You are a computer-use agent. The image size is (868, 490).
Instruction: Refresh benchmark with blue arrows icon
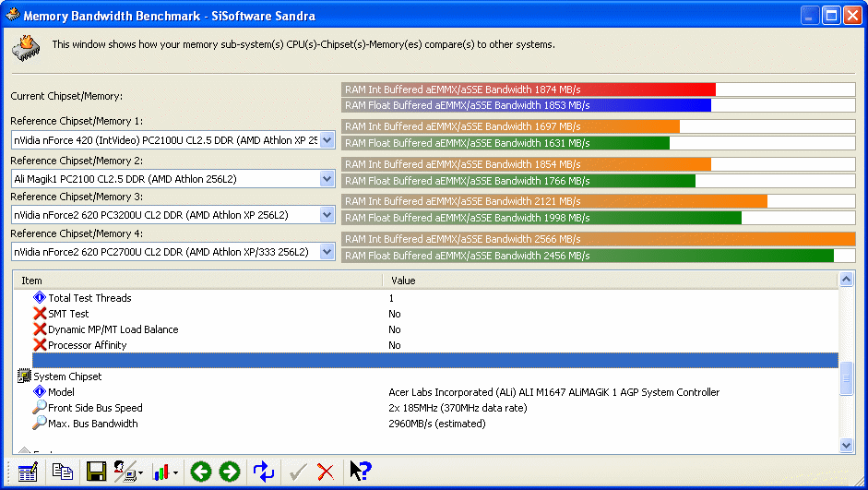[264, 472]
